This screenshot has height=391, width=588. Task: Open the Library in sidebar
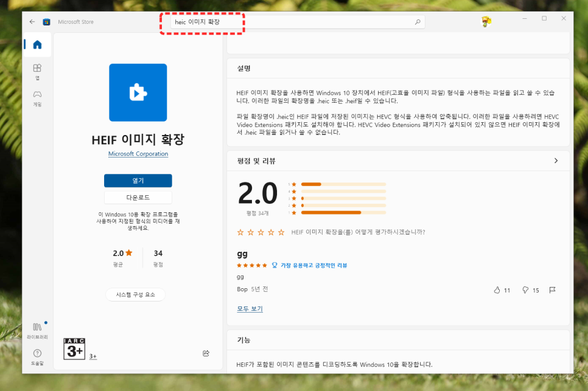click(37, 330)
